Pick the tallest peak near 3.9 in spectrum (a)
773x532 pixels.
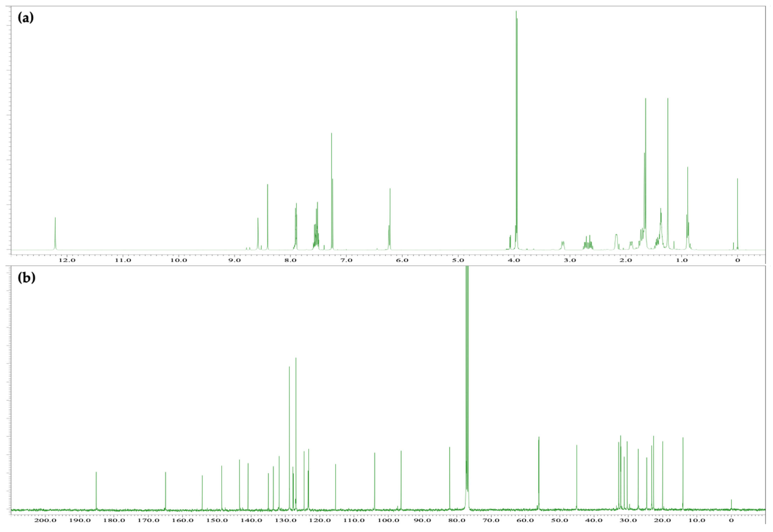(516, 130)
